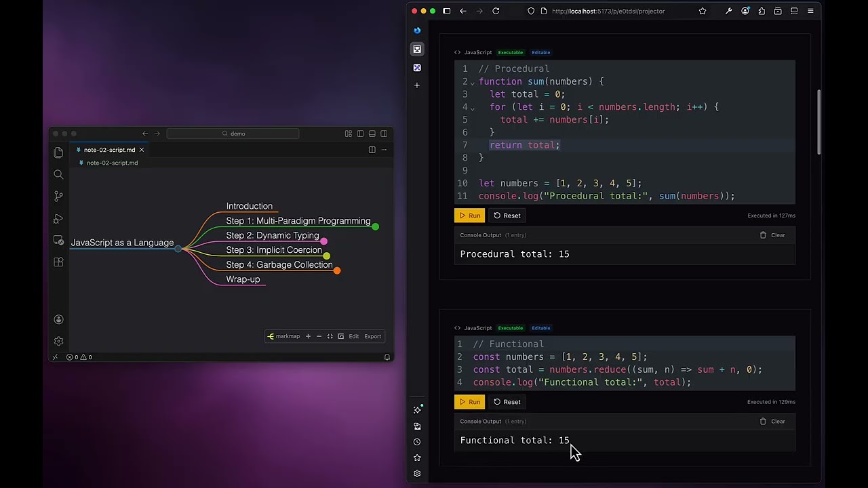Click Export in markmap toolbar

click(x=373, y=336)
